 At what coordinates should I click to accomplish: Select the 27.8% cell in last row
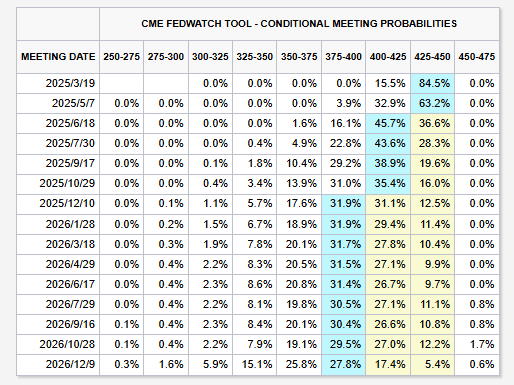tap(343, 364)
